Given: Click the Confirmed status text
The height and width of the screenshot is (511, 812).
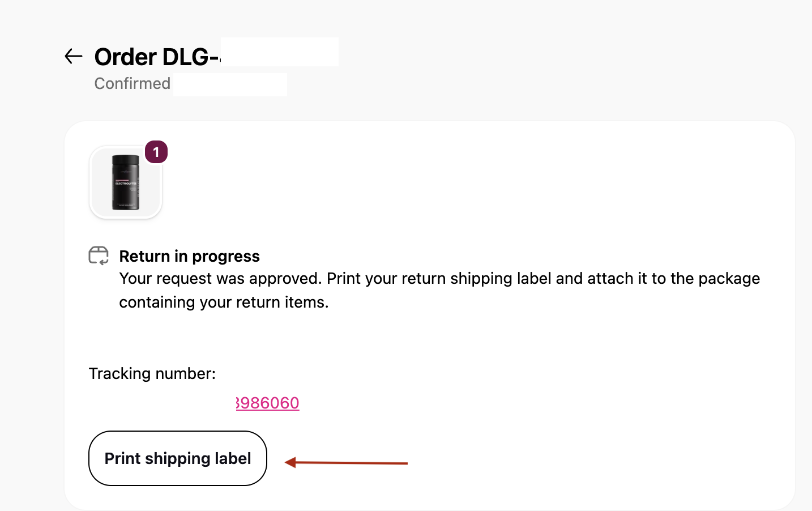Looking at the screenshot, I should (x=132, y=83).
